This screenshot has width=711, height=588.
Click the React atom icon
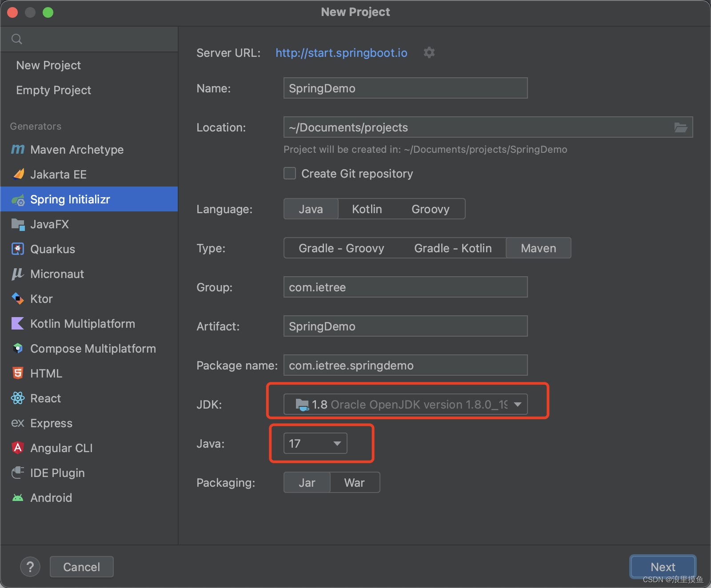click(x=18, y=398)
